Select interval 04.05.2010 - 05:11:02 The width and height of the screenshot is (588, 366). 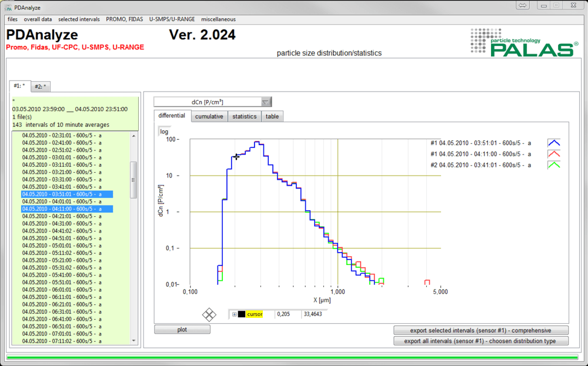click(x=62, y=253)
